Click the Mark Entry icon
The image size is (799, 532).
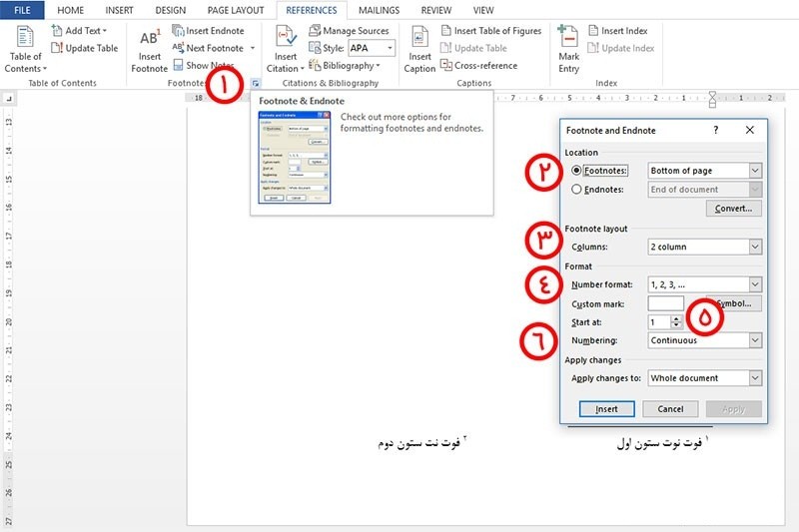click(568, 40)
